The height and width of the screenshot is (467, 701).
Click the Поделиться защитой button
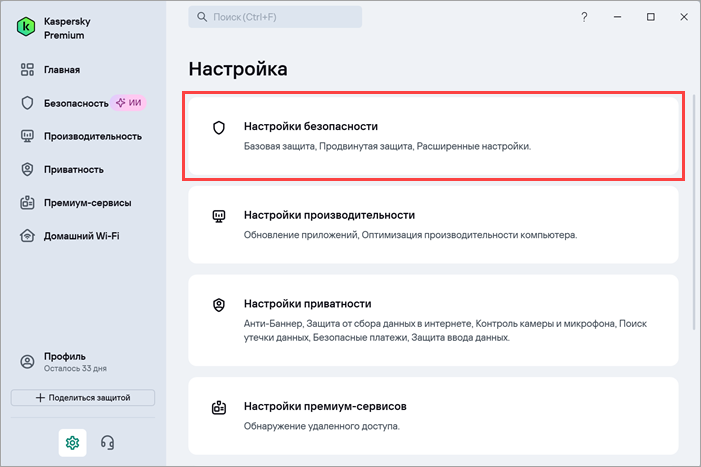pos(83,397)
